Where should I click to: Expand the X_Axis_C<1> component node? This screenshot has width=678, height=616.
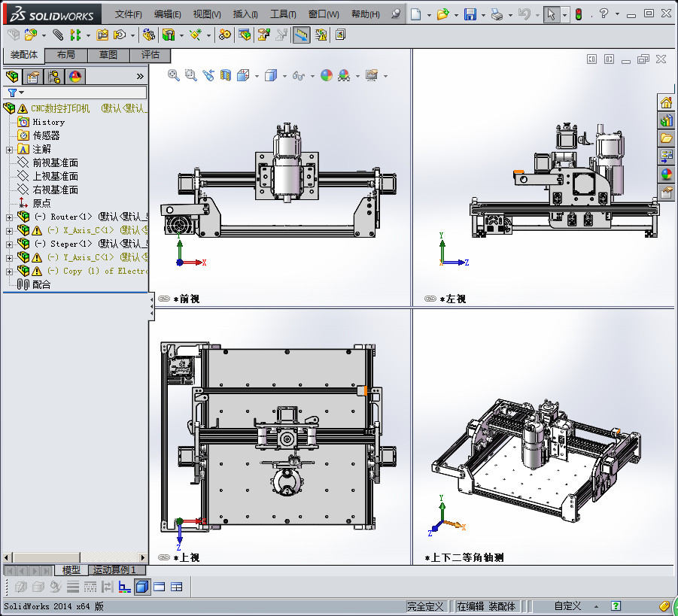coord(9,231)
